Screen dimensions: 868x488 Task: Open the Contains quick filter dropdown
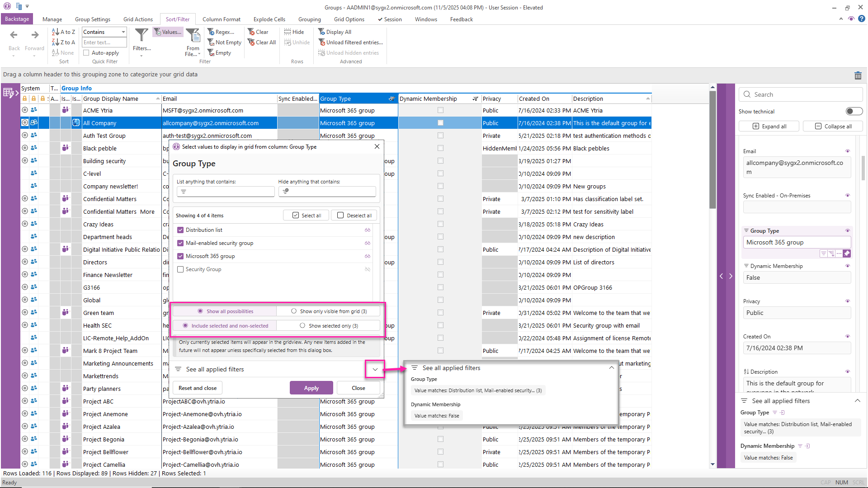pyautogui.click(x=123, y=32)
